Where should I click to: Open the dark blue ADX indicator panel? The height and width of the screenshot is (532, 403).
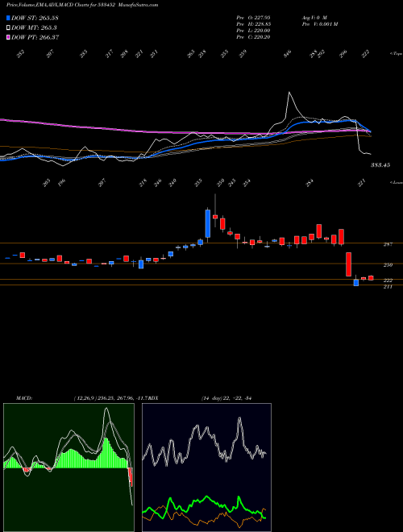point(206,468)
